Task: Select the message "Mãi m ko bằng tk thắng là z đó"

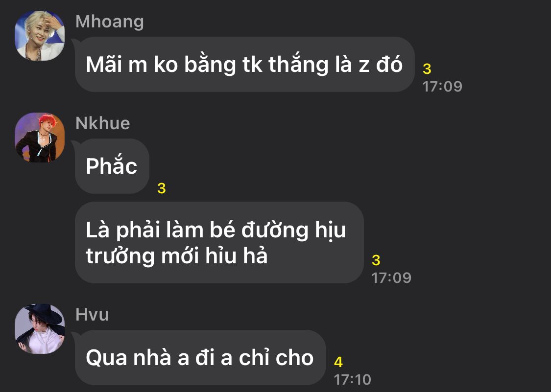Action: pyautogui.click(x=244, y=64)
